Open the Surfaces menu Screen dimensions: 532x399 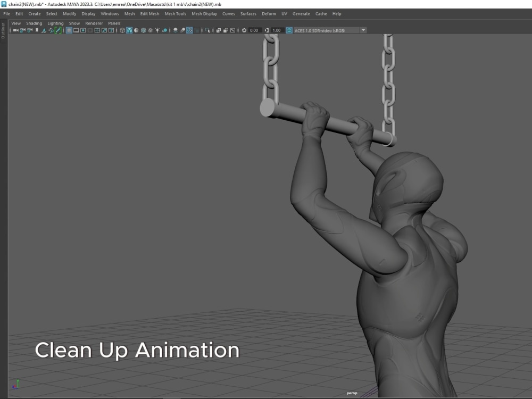248,14
